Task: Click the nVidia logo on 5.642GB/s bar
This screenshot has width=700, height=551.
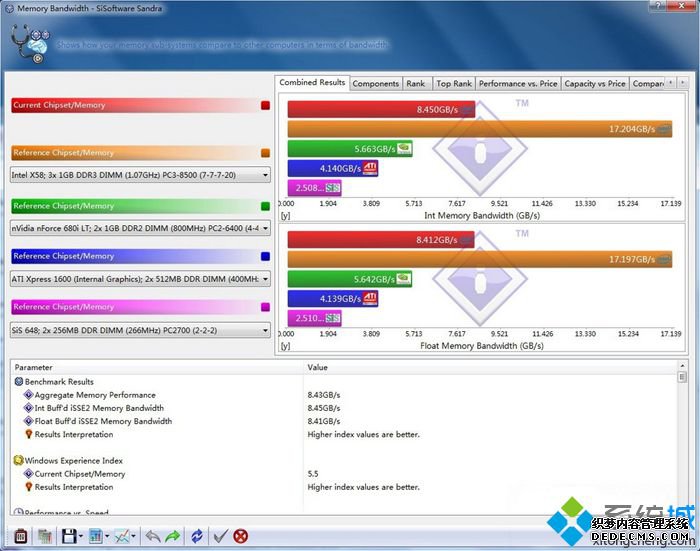Action: point(404,279)
